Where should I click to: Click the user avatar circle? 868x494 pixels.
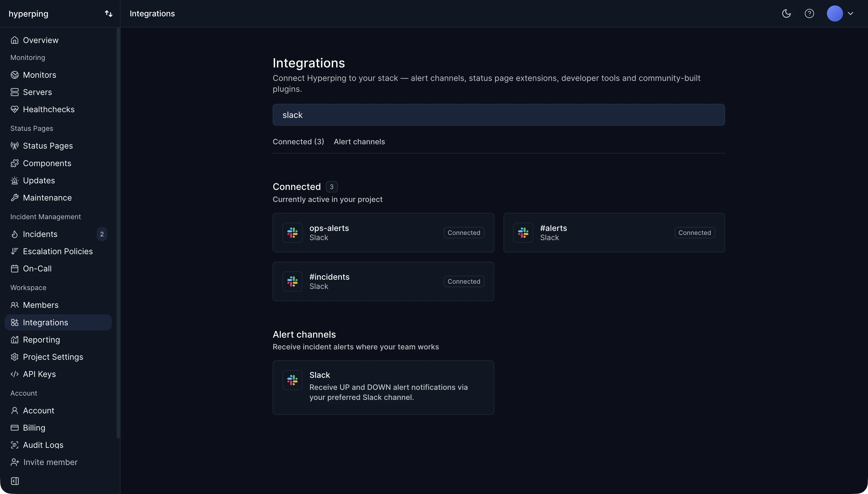[835, 13]
